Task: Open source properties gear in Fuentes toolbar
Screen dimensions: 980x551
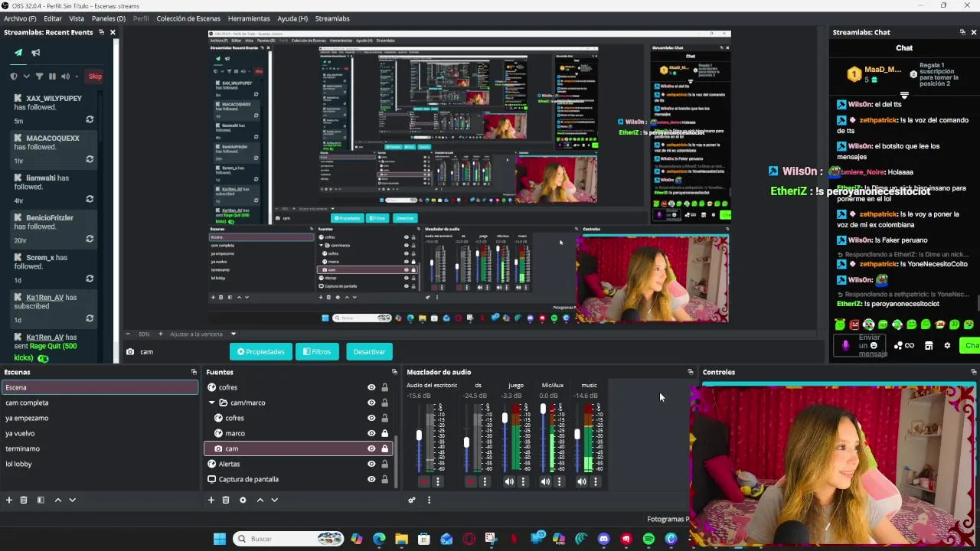Action: click(243, 500)
